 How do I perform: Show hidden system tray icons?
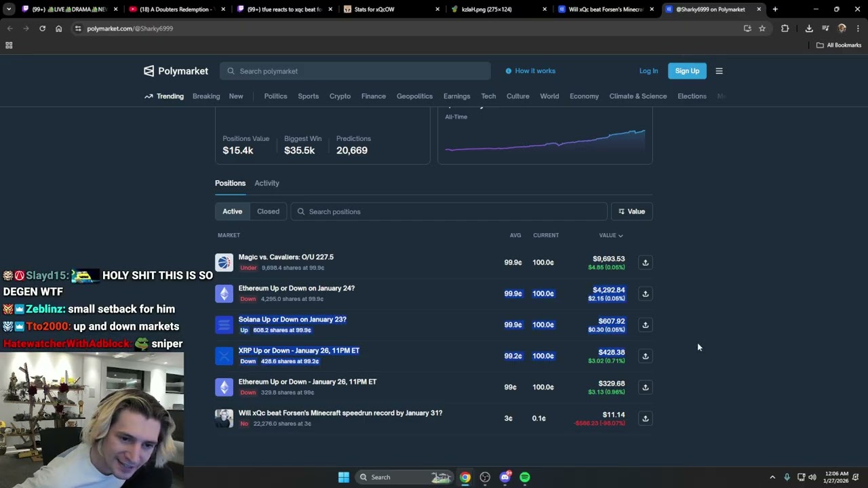(x=772, y=477)
